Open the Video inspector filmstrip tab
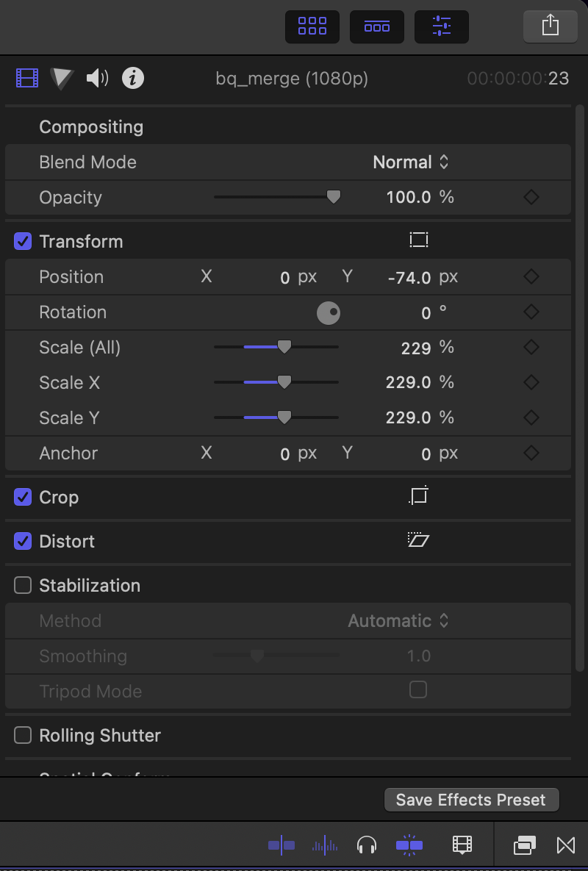 pyautogui.click(x=27, y=79)
